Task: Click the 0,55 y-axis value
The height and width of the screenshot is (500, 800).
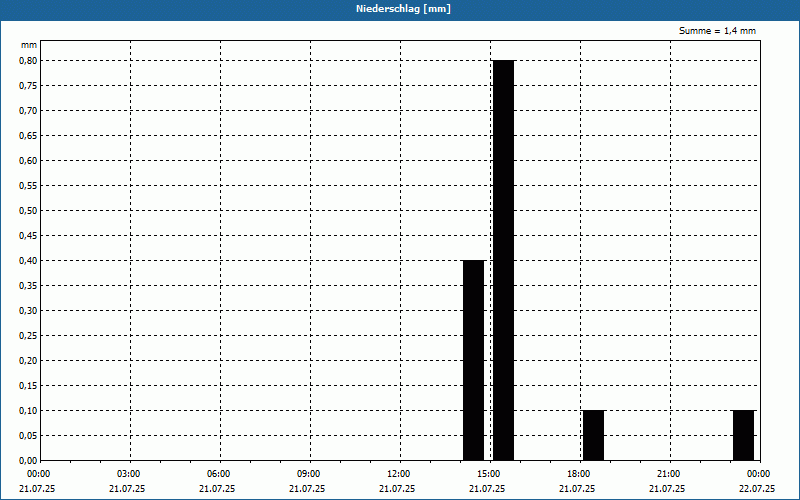Action: 28,186
